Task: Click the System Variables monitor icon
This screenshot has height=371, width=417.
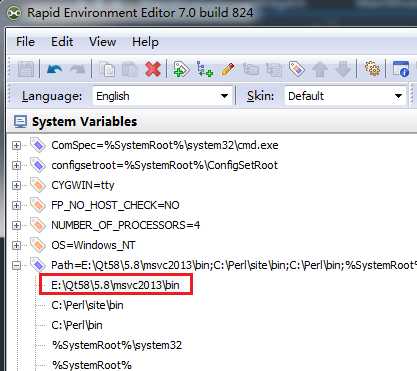Action: pos(20,122)
